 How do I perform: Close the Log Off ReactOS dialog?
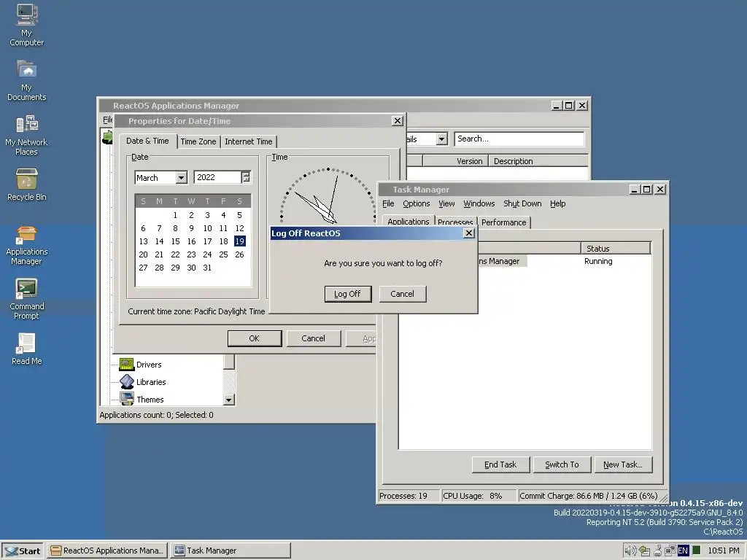click(469, 233)
